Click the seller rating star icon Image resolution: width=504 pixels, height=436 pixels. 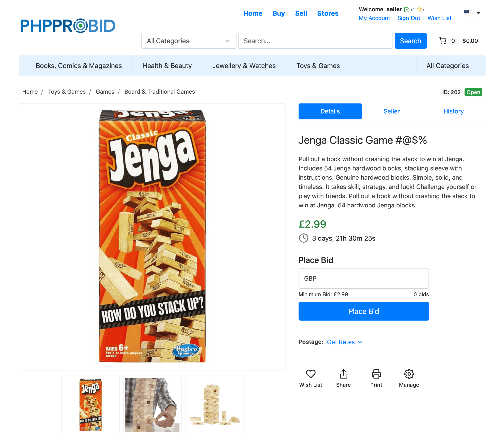[419, 9]
